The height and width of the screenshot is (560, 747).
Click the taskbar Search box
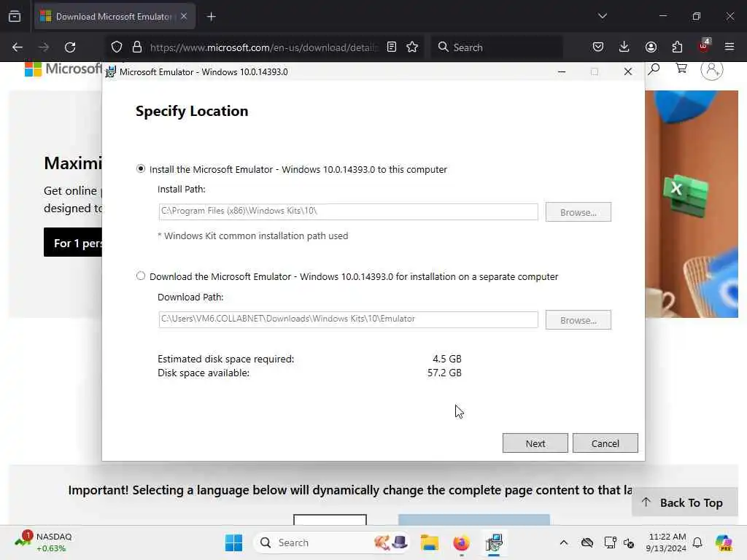pos(332,542)
